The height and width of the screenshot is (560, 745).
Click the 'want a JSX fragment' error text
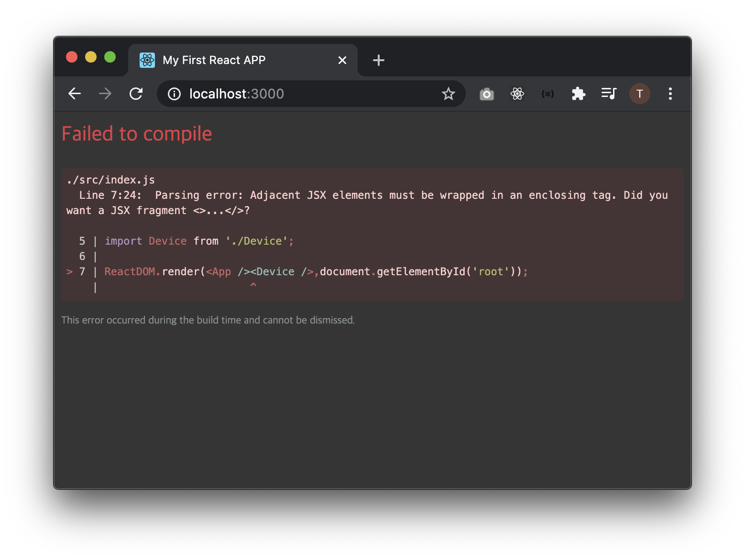coord(158,211)
